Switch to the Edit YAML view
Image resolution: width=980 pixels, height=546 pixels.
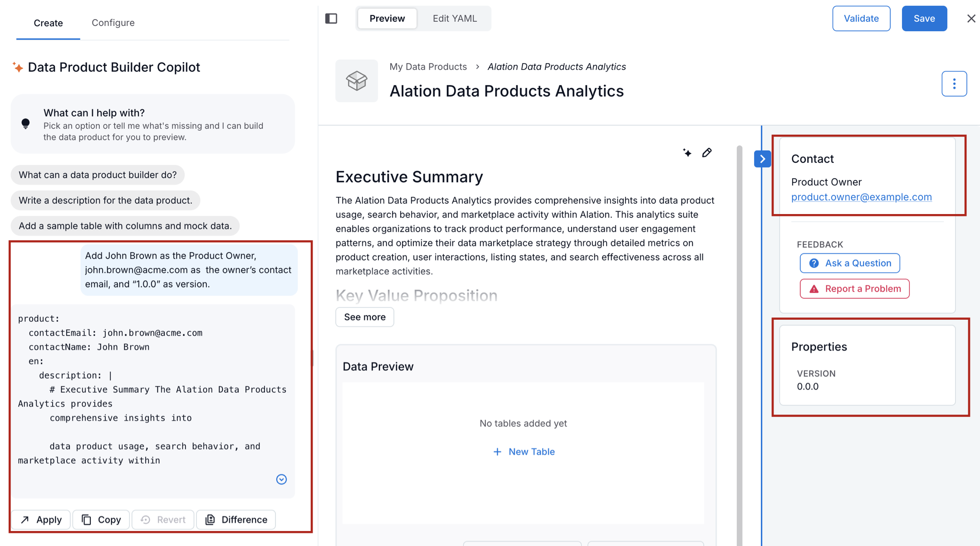[x=454, y=19]
